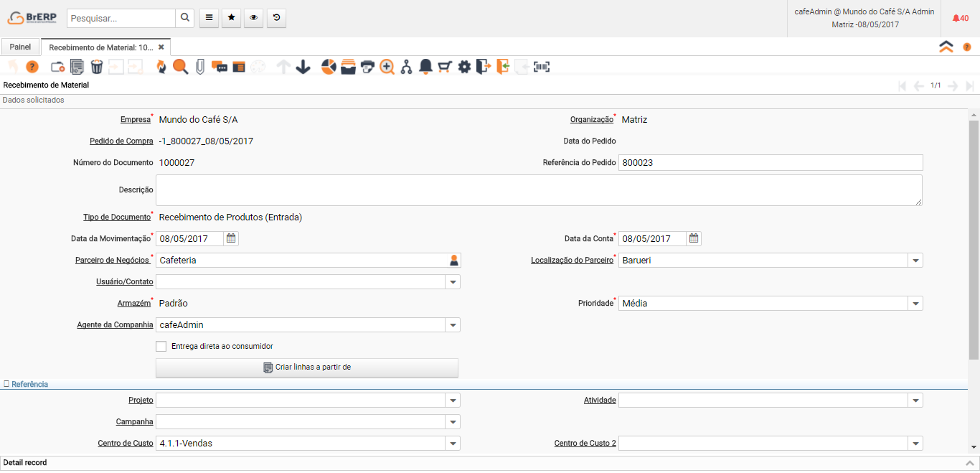Viewport: 980px width, 473px height.
Task: Collapse the Referência section
Action: 26,384
